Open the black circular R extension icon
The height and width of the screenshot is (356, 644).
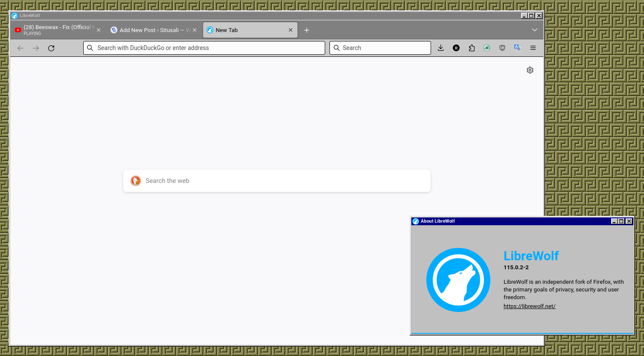pyautogui.click(x=456, y=48)
